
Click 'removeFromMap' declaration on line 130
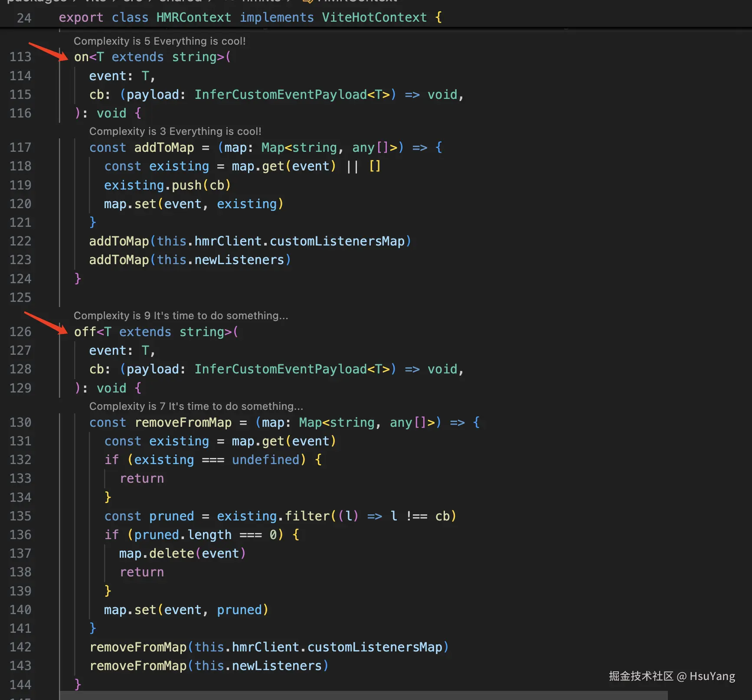pyautogui.click(x=183, y=423)
